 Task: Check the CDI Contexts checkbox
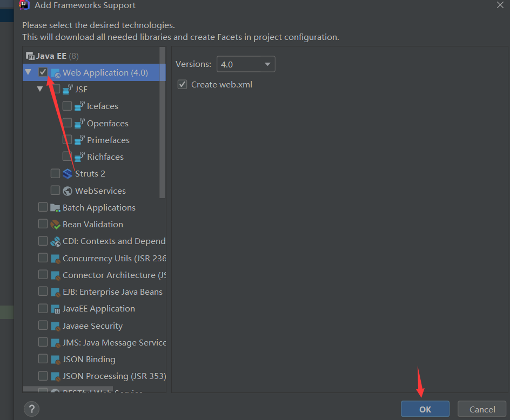(43, 241)
